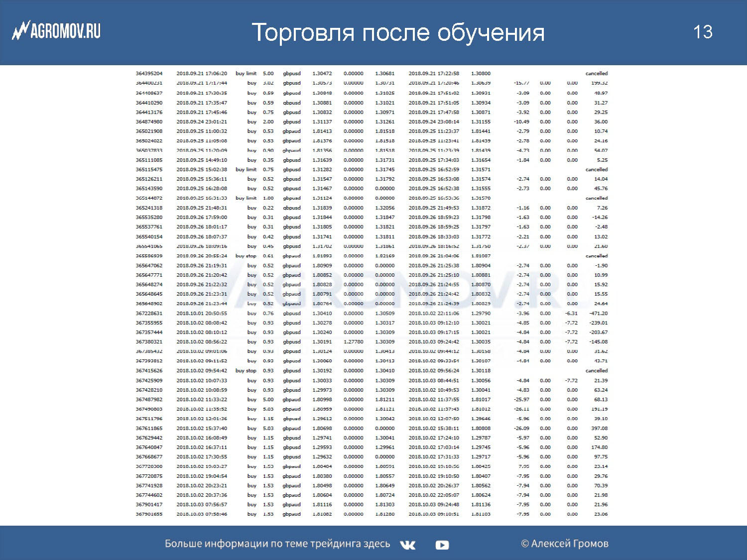Click profit value 199.32

pos(599,83)
